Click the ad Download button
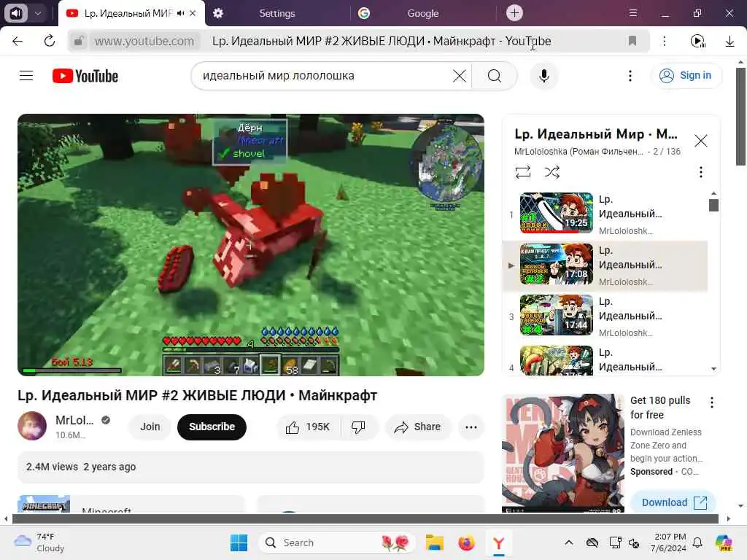The height and width of the screenshot is (560, 747). click(673, 502)
